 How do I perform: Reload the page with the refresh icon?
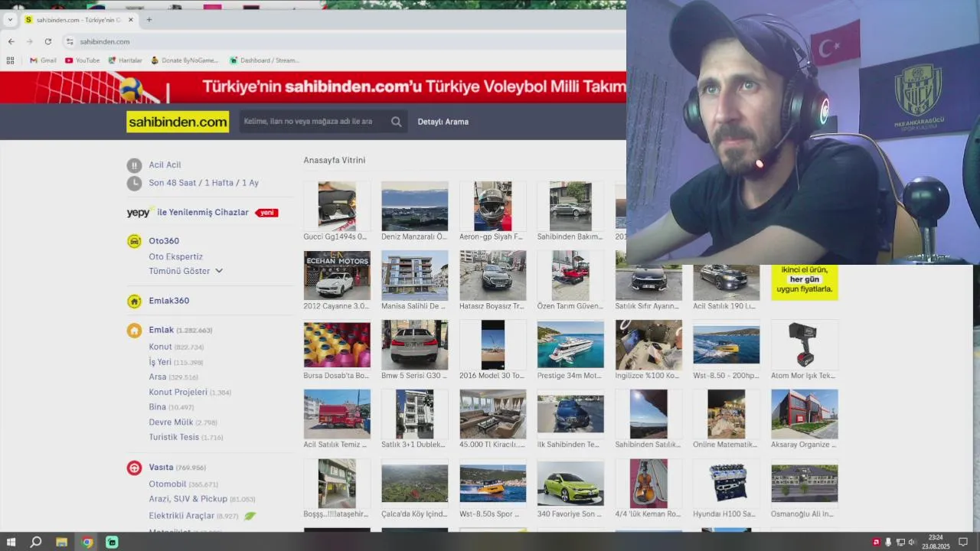(47, 41)
